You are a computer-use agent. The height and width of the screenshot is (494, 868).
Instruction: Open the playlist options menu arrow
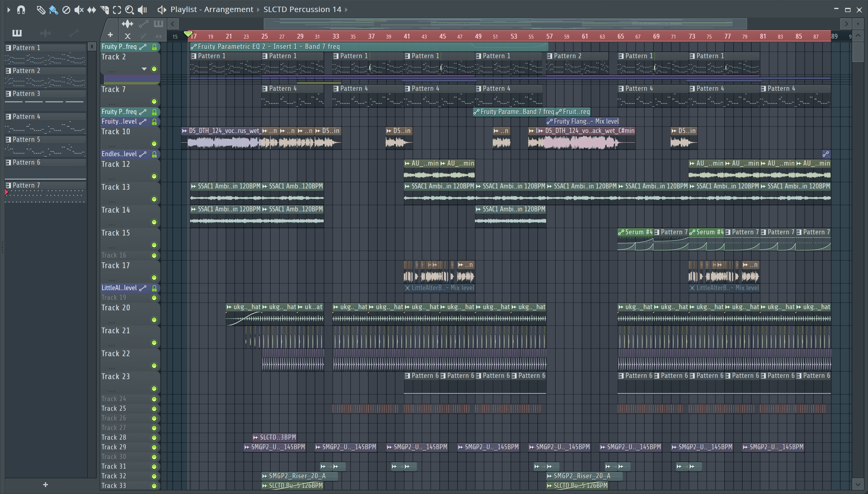[x=9, y=10]
